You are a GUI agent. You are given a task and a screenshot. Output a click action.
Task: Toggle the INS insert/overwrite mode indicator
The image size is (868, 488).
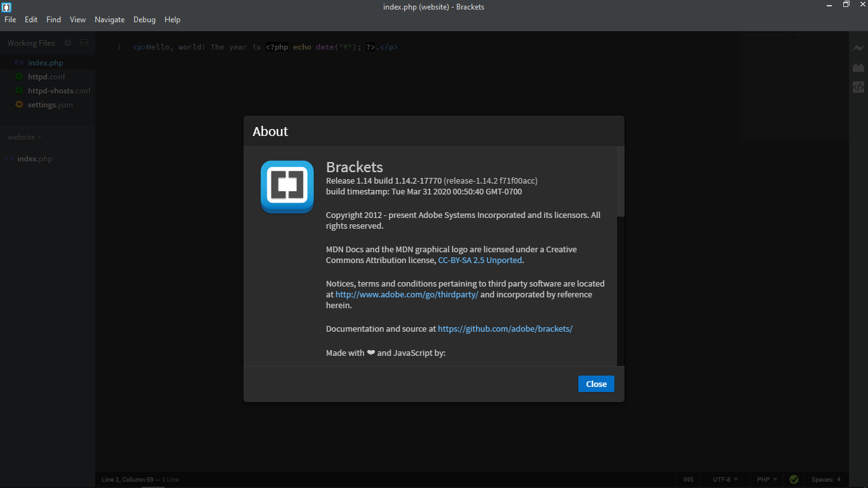[688, 480]
